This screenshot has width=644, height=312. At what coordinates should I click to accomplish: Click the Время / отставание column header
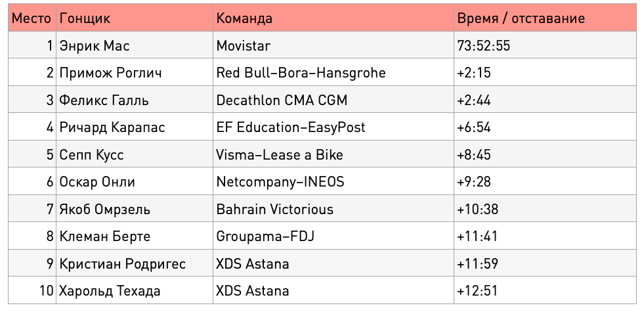click(545, 18)
